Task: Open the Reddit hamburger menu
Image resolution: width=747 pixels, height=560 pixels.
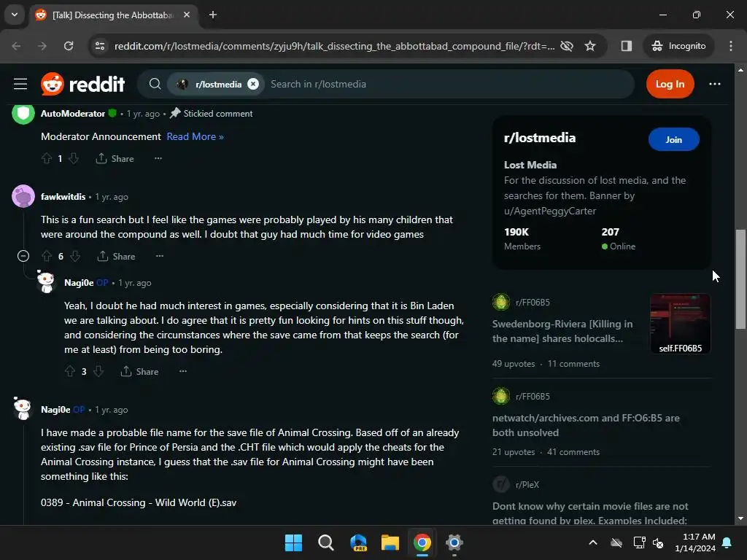Action: tap(20, 85)
